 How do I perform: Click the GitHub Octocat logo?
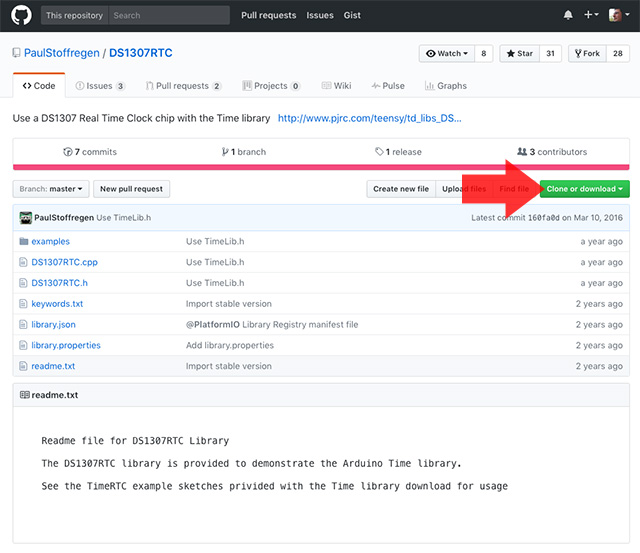coord(21,16)
